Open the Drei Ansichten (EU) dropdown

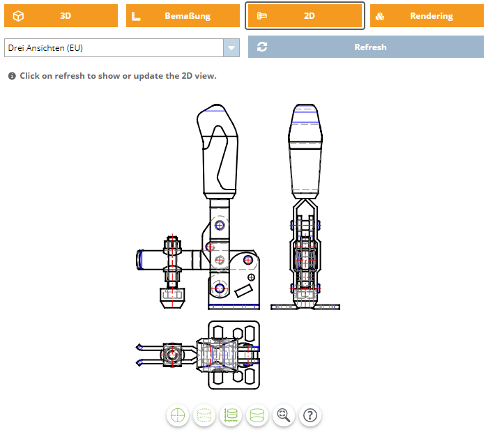pyautogui.click(x=122, y=48)
